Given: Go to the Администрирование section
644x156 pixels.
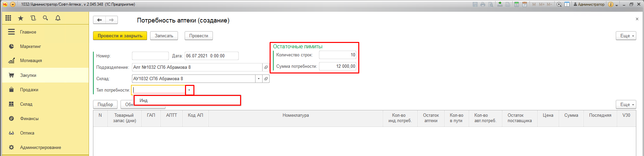Looking at the screenshot, I should (x=40, y=148).
